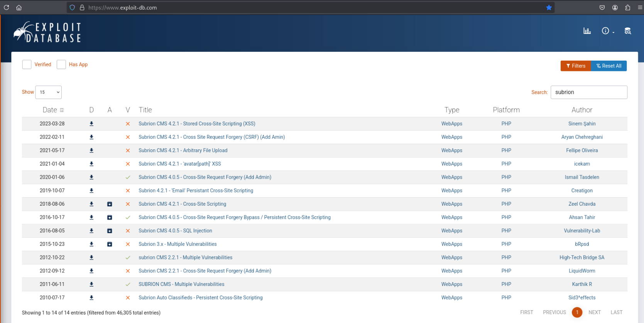View author Fellipe Oliveira's exploits
Viewport: 644px width, 323px height.
point(582,151)
